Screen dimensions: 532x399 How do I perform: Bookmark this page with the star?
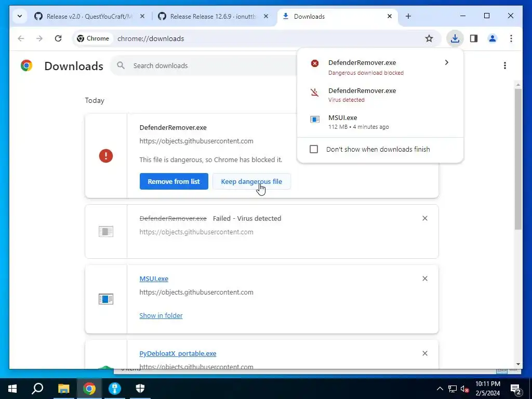click(429, 38)
